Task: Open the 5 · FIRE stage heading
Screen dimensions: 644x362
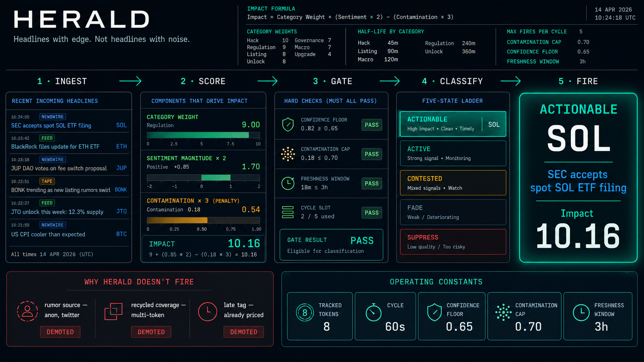Action: tap(578, 81)
